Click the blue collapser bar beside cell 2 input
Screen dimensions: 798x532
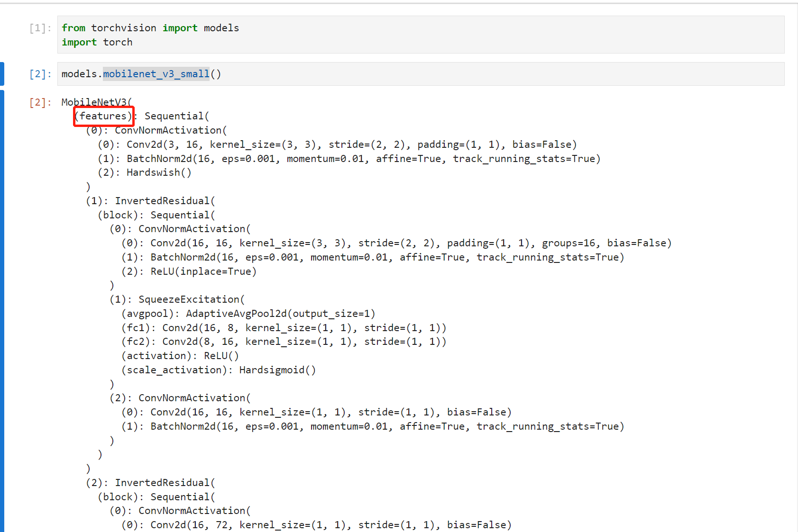click(x=2, y=74)
